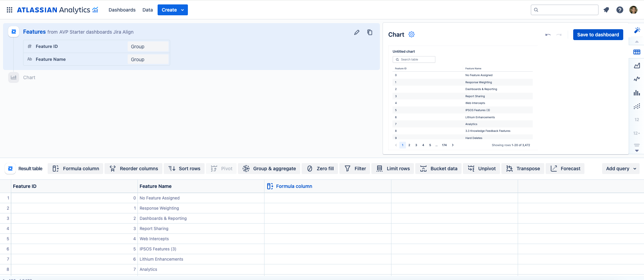This screenshot has width=644, height=280.
Task: Add a Reorder columns step
Action: (133, 169)
